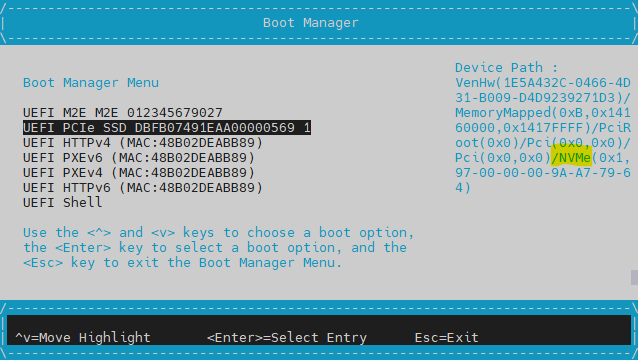Click the Device Path label
Viewport: 638px width, 360px height.
(506, 68)
